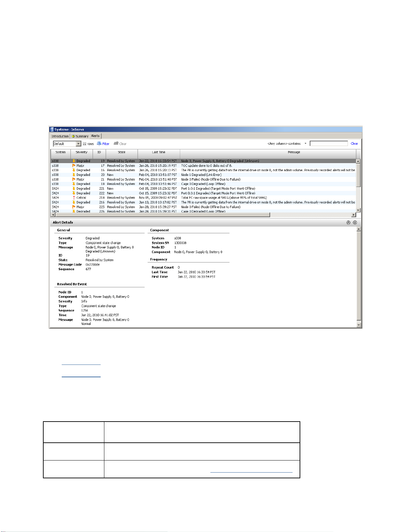Screen dimensions: 411x532
Task: Click the Critical exclamation icon for alert ID 218
Action: tap(74, 198)
